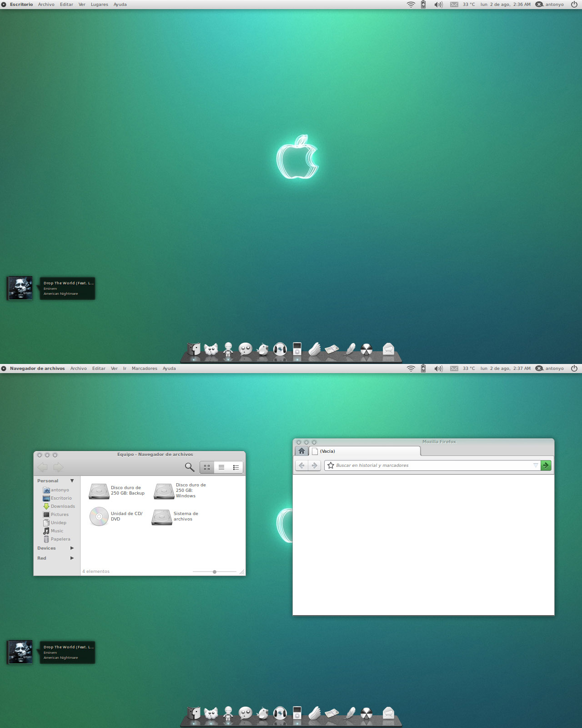Open feather quill app in dock under Firefox

pyautogui.click(x=350, y=713)
